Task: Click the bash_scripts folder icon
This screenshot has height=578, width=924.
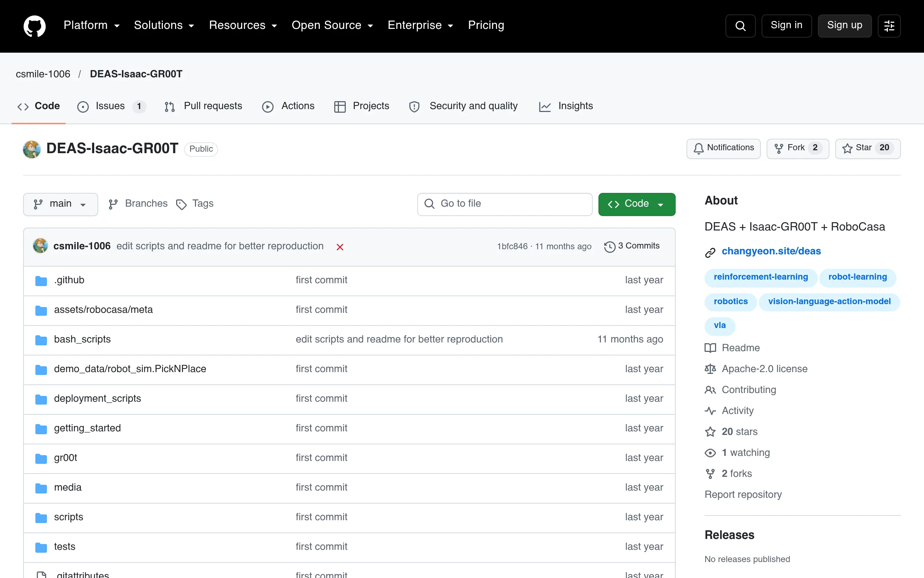Action: pyautogui.click(x=41, y=340)
